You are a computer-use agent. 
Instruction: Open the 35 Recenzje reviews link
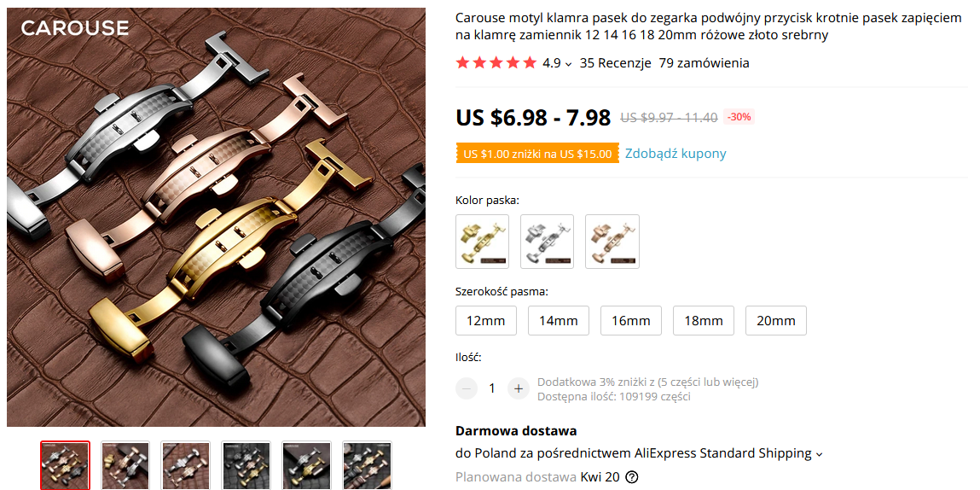(x=616, y=63)
